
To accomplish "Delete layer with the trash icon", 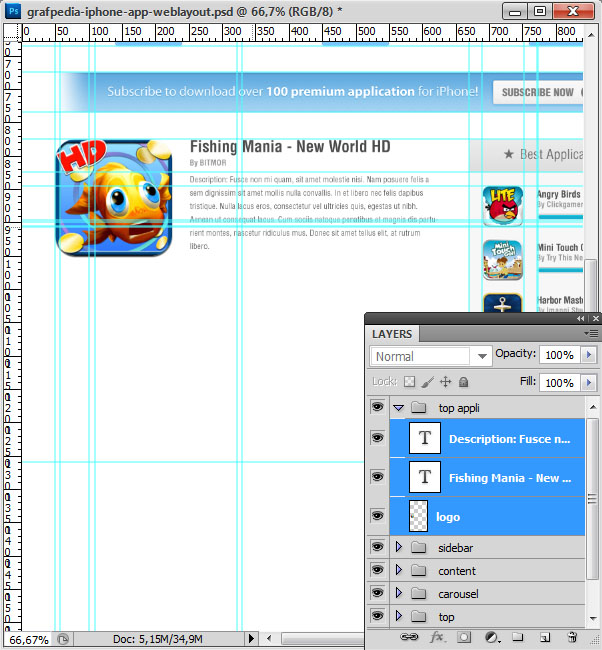I will click(572, 637).
